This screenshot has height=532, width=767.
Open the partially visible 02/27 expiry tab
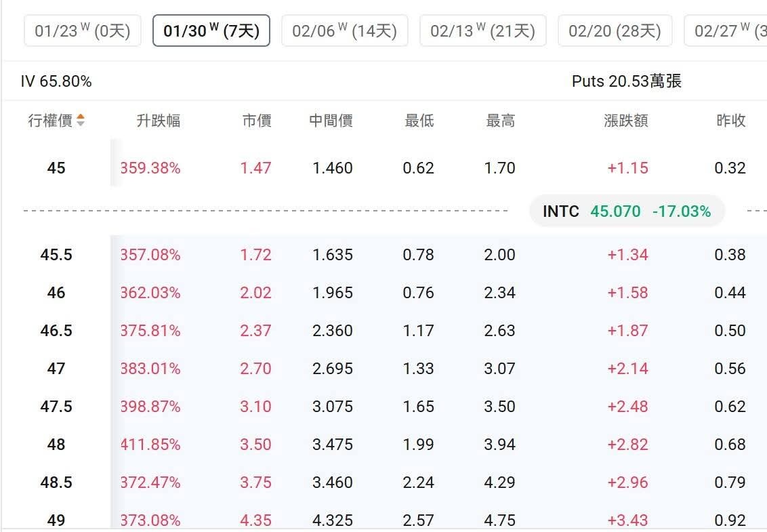(726, 30)
